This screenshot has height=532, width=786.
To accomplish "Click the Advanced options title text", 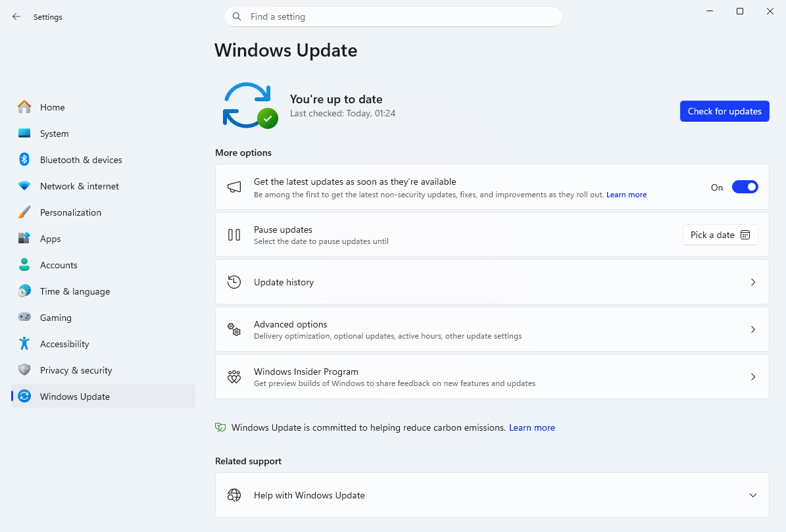I will [290, 324].
